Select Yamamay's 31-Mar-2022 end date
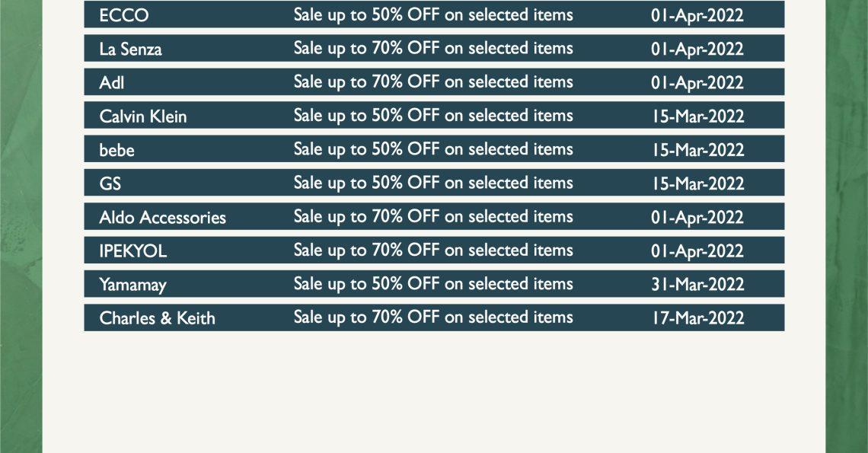The height and width of the screenshot is (453, 868). click(x=697, y=285)
